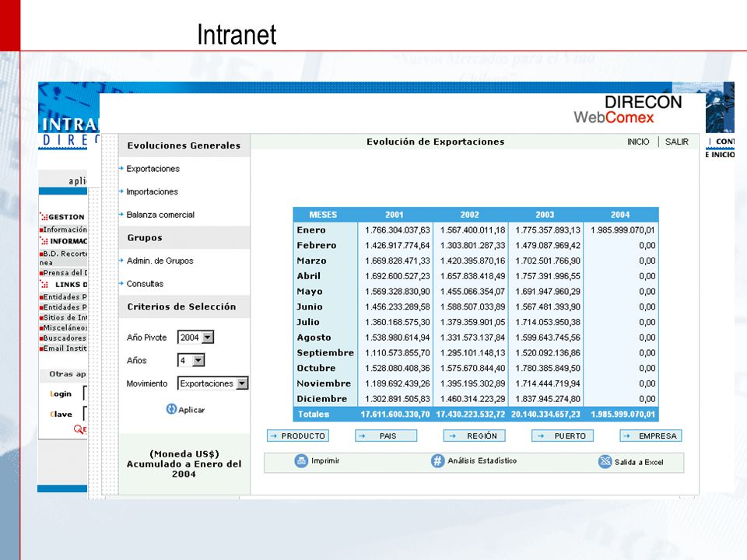Select the Agosto row label
Image resolution: width=747 pixels, height=560 pixels.
(314, 337)
